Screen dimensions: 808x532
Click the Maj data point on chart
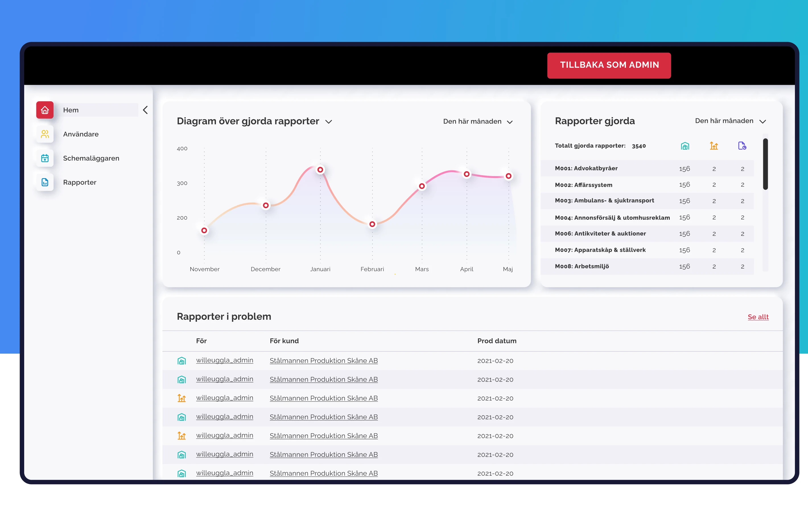click(x=509, y=176)
